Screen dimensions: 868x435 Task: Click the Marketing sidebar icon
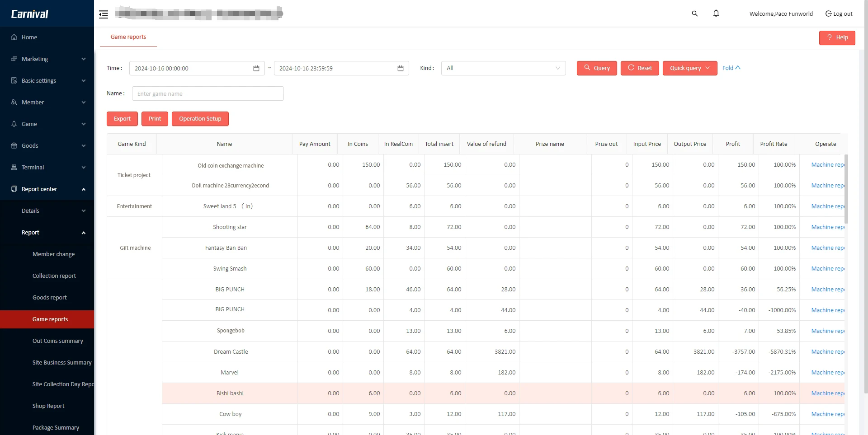tap(14, 59)
